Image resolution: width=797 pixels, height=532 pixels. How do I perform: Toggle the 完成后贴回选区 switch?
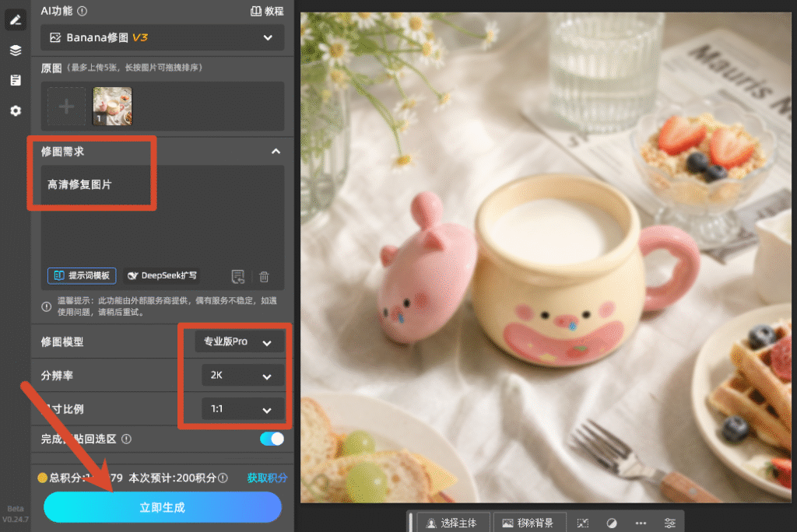[x=272, y=439]
